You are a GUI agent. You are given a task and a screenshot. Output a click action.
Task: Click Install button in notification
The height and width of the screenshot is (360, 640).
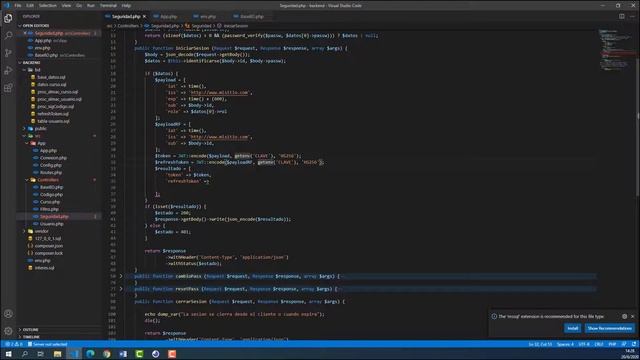573,329
